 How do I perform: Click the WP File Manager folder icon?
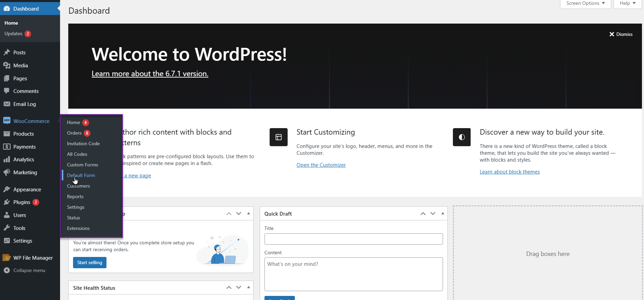[x=7, y=258]
